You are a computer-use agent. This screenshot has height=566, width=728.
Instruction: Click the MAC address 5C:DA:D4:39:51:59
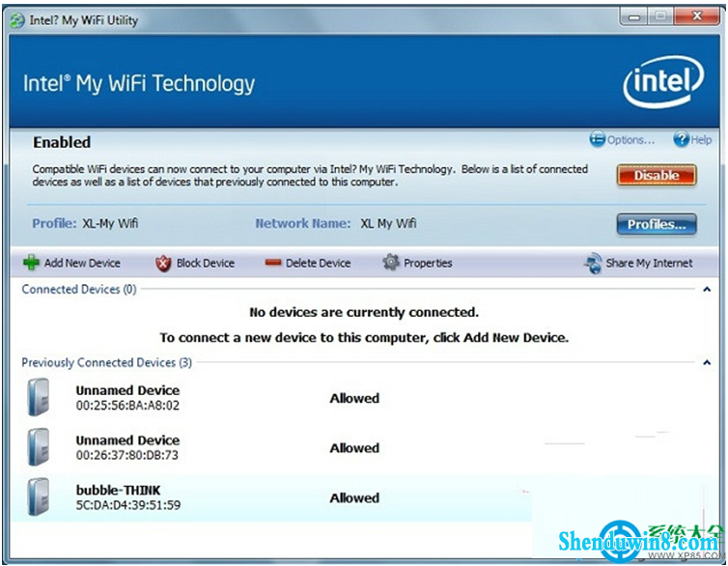(x=128, y=505)
